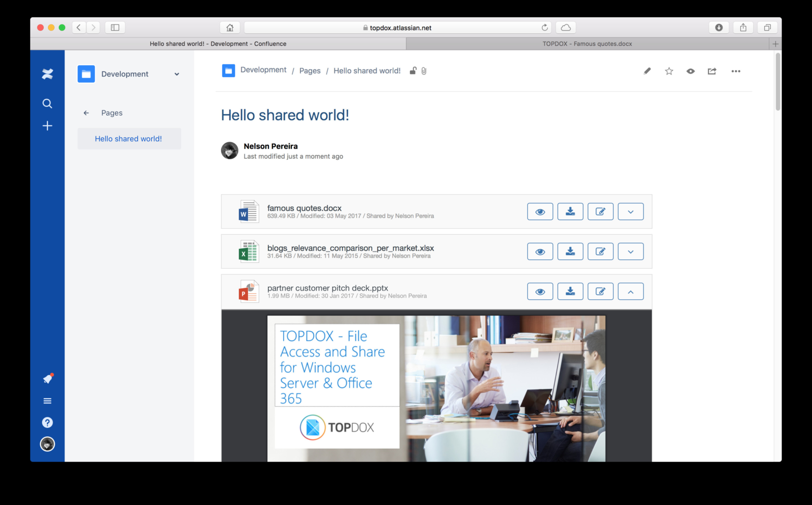Open search from the blue sidebar
Viewport: 812px width, 505px height.
(47, 104)
